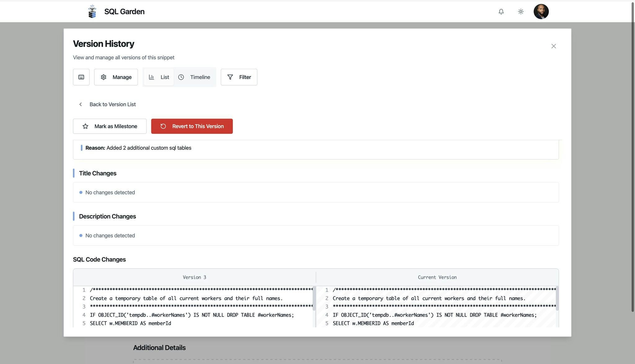Toggle light/dark theme sun icon
The height and width of the screenshot is (364, 635).
521,11
